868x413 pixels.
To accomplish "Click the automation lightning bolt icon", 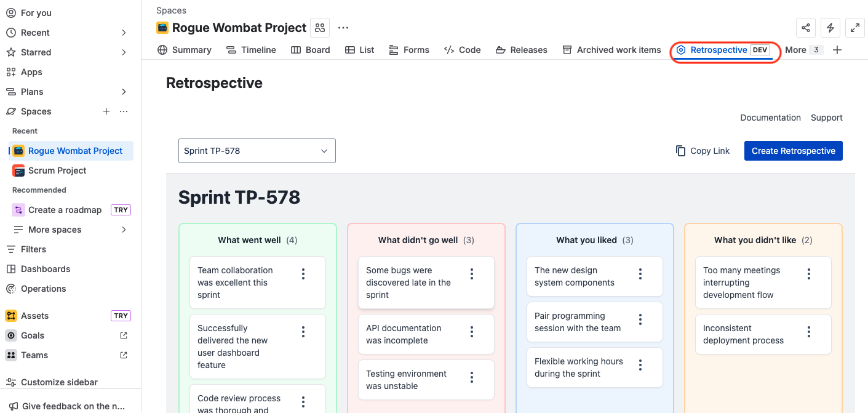I will 830,28.
